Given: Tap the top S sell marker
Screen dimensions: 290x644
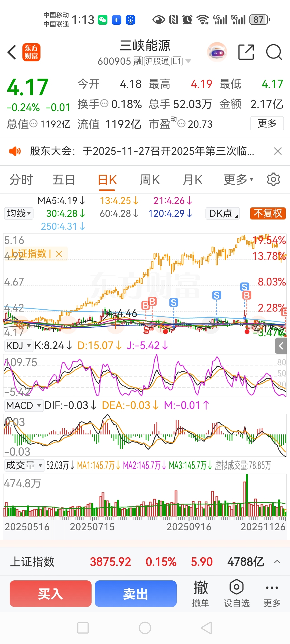Looking at the screenshot, I should click(244, 287).
